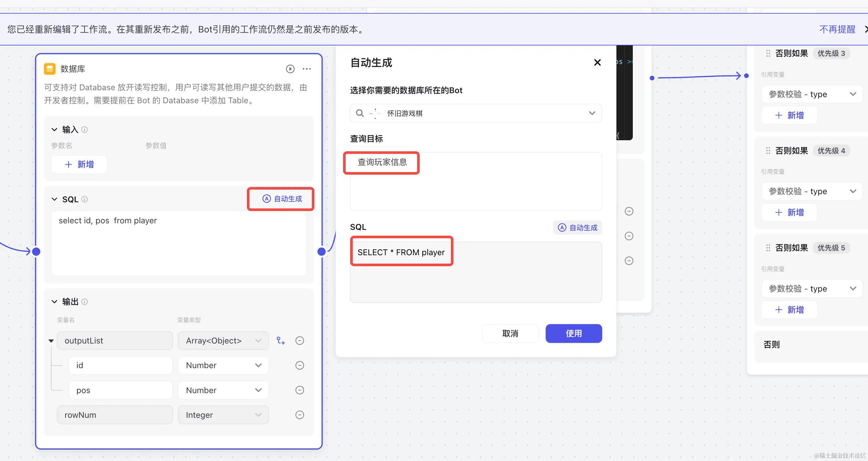
Task: Click the orange database node icon
Action: point(49,69)
